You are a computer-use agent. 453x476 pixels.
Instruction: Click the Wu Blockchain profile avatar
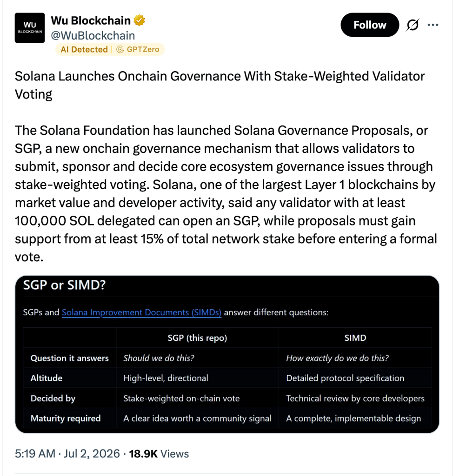point(29,27)
